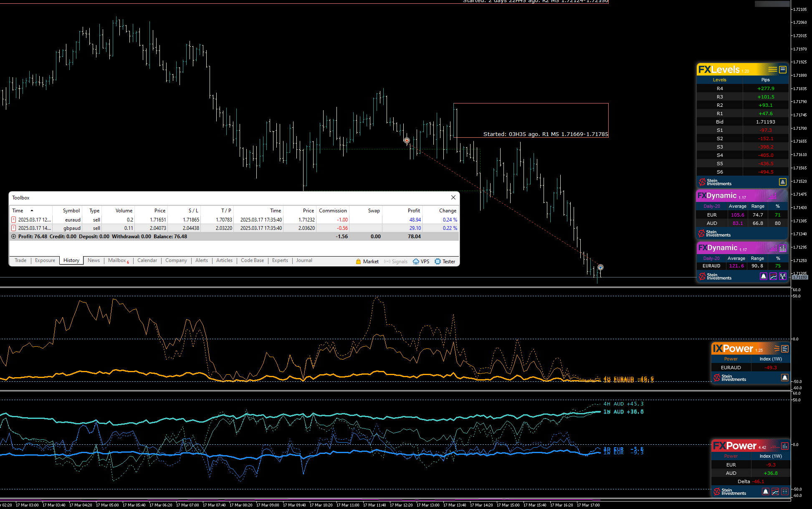Click the FXDynamic currency symbols icon
Viewport: 812px width, 509px height.
[x=783, y=276]
